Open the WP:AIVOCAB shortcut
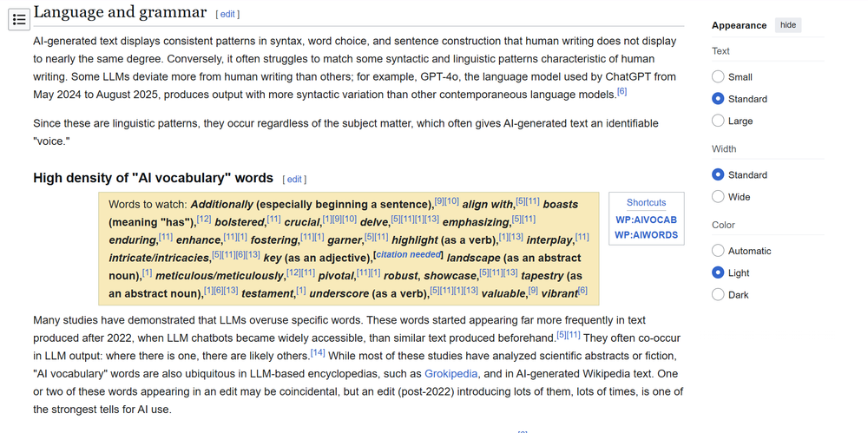 coord(646,220)
